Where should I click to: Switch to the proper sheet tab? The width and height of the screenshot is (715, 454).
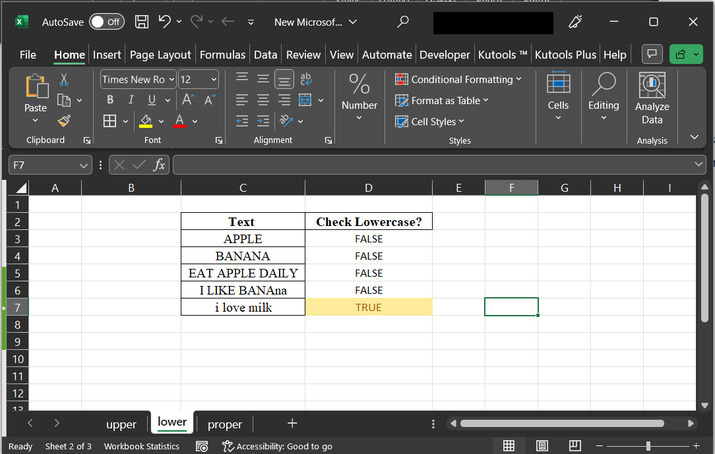tap(225, 424)
